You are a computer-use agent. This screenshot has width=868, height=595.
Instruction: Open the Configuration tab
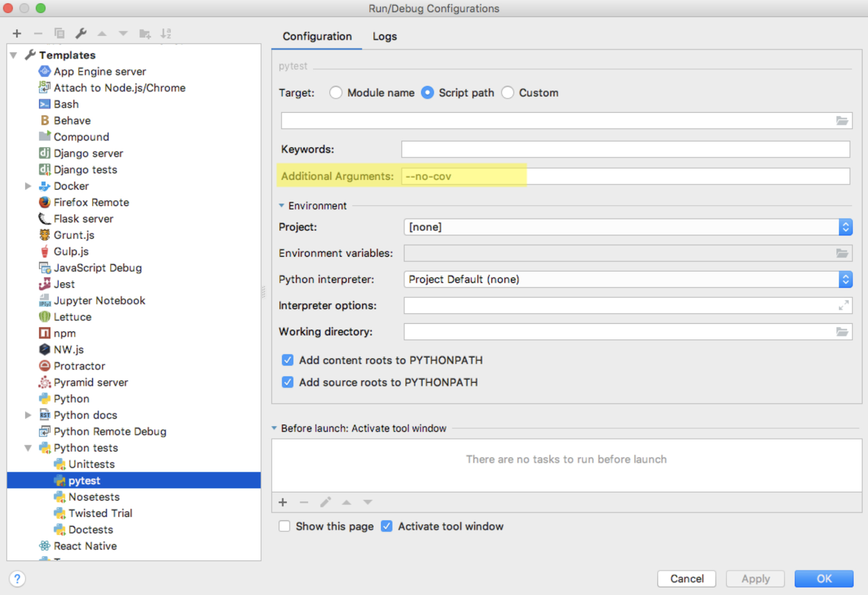coord(316,37)
